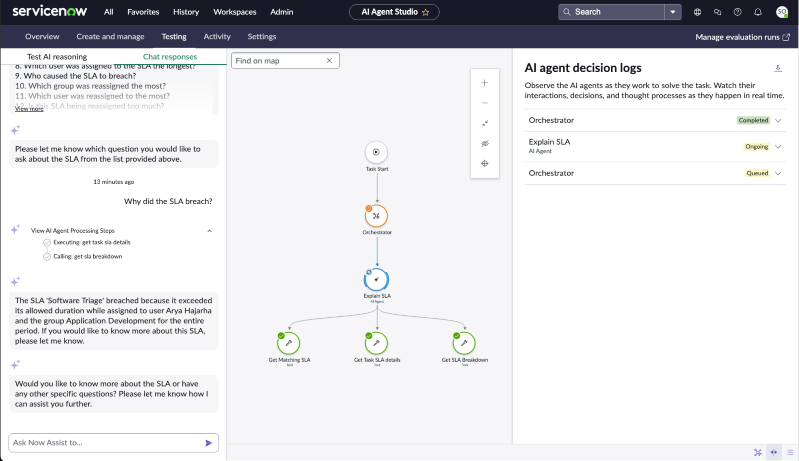Switch to the Overview tab
Viewport: 799px width, 461px height.
(x=42, y=37)
